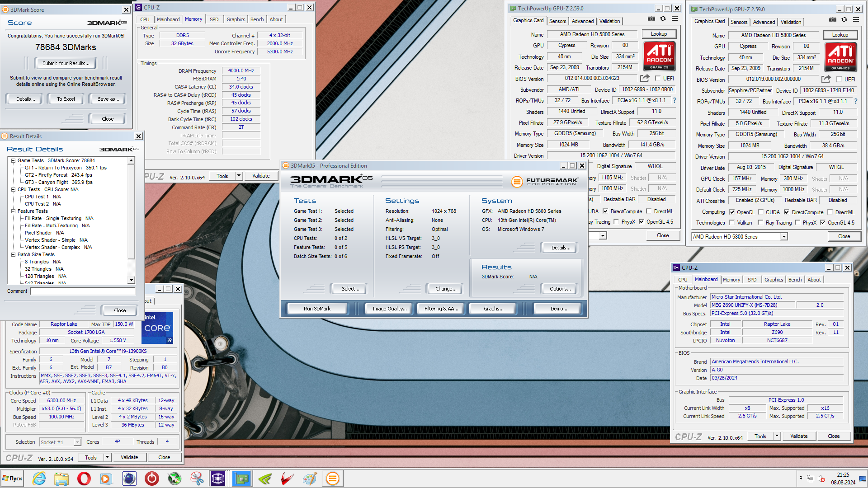The width and height of the screenshot is (868, 488).
Task: Toggle Ray Tracing checkbox in right GPU-Z
Action: [x=761, y=223]
